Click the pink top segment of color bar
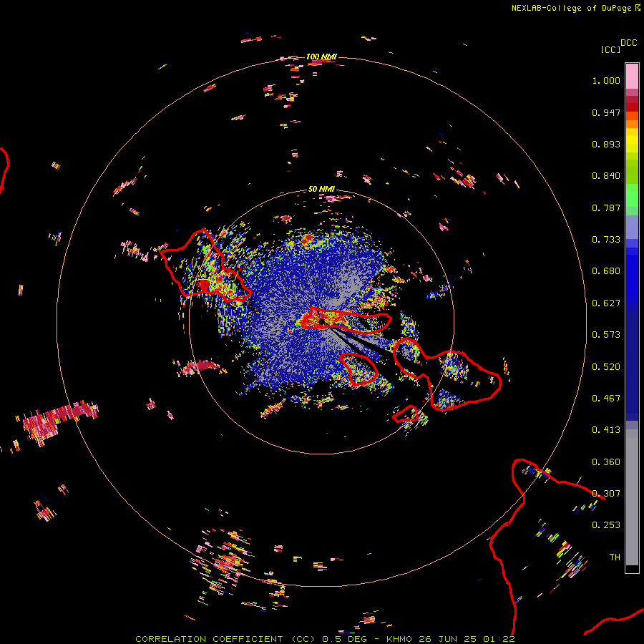 click(x=632, y=76)
